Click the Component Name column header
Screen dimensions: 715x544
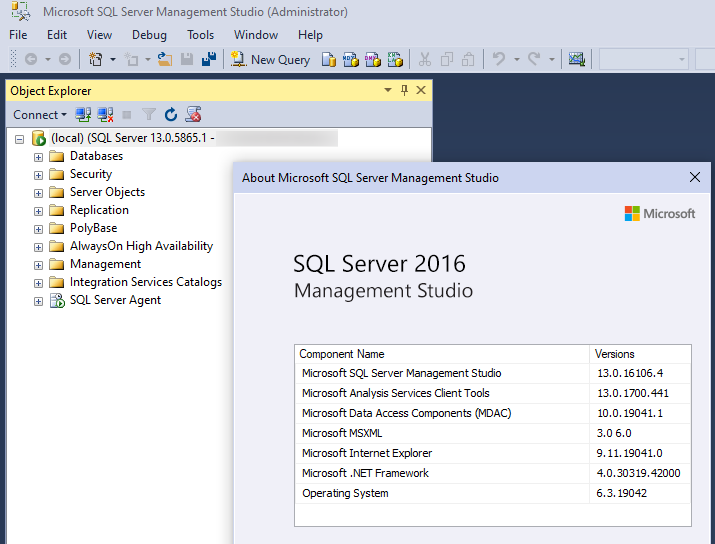(442, 354)
